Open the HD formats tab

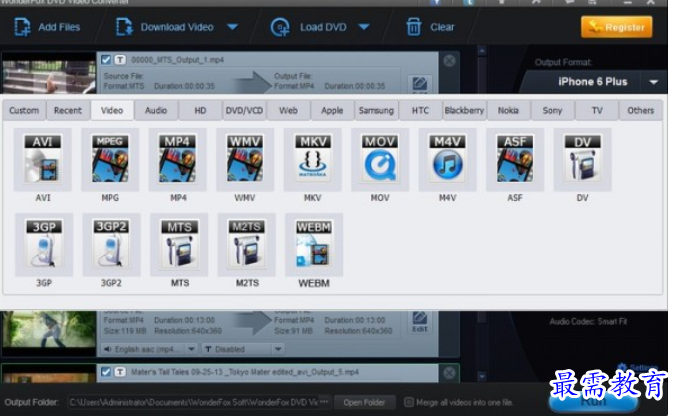click(x=200, y=110)
